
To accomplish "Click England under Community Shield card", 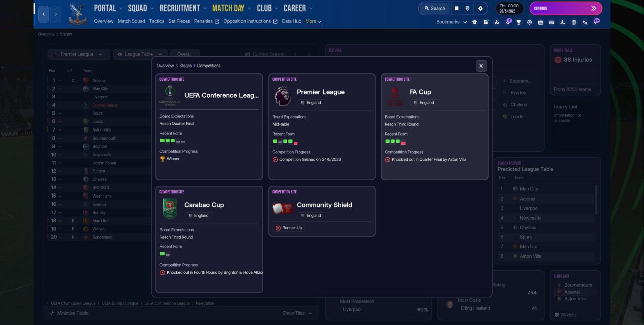I will tap(311, 215).
